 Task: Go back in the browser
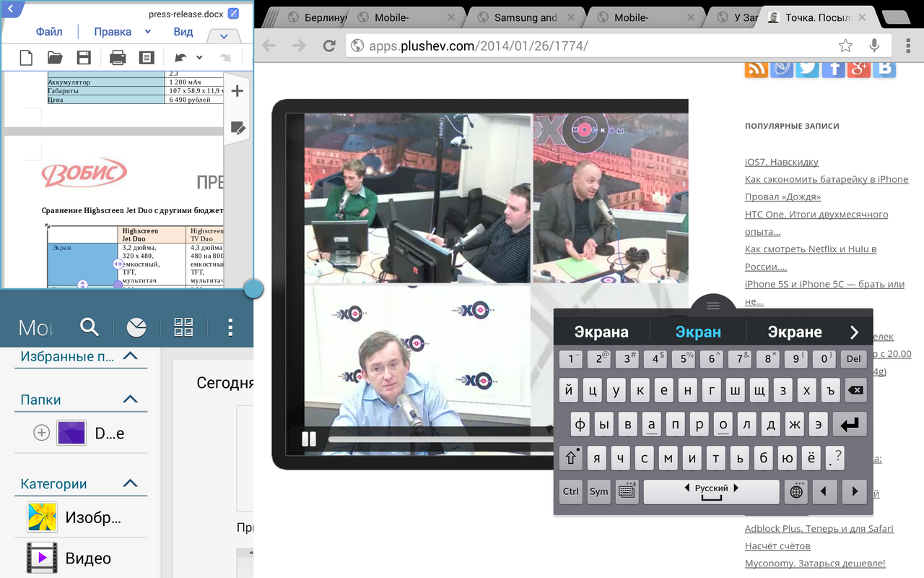tap(269, 46)
